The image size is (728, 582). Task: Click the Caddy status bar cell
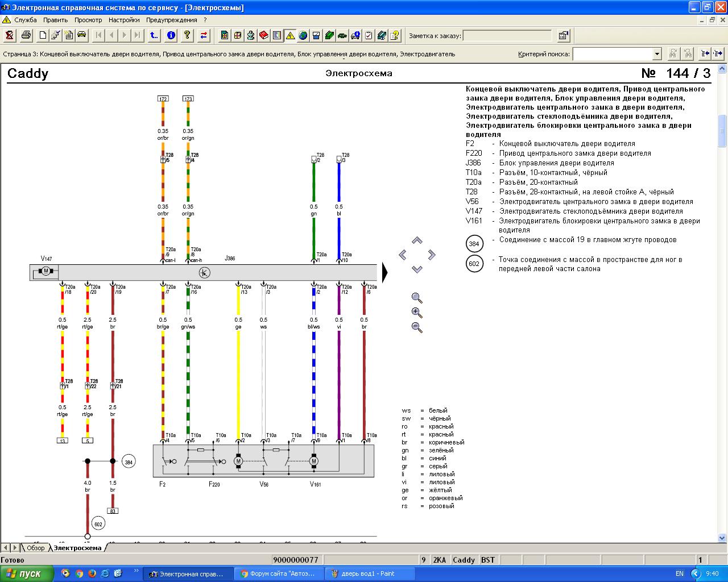(x=464, y=560)
